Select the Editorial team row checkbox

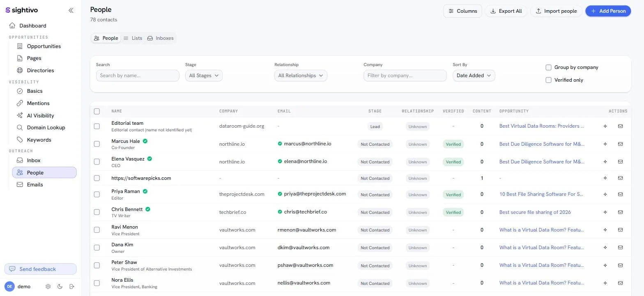pos(97,126)
